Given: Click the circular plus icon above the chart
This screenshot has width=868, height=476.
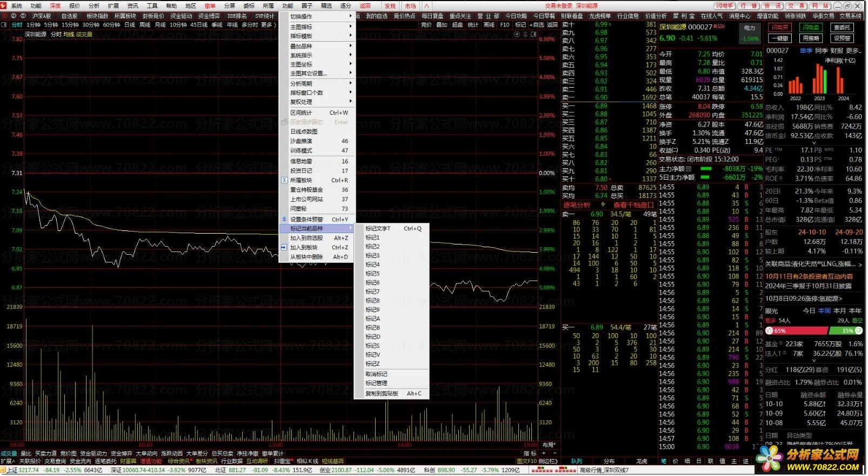Looking at the screenshot, I should tap(517, 34).
